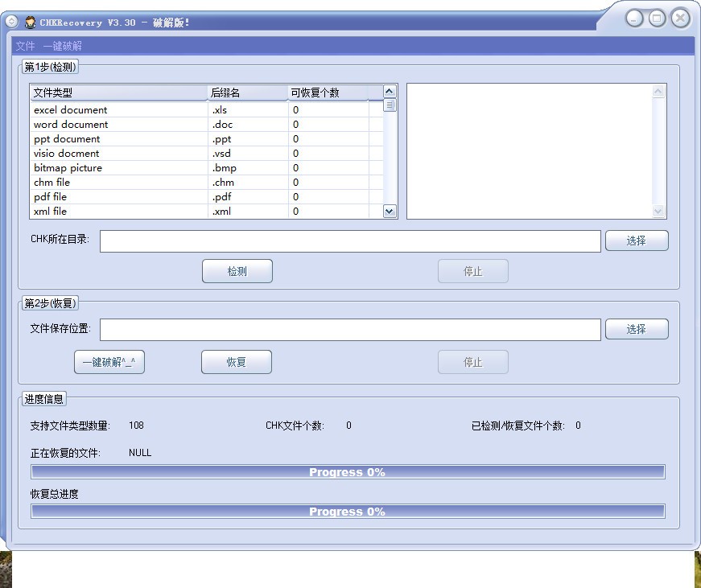Click the up arrow of right log panel scrollbar
This screenshot has height=588, width=701.
click(x=658, y=92)
